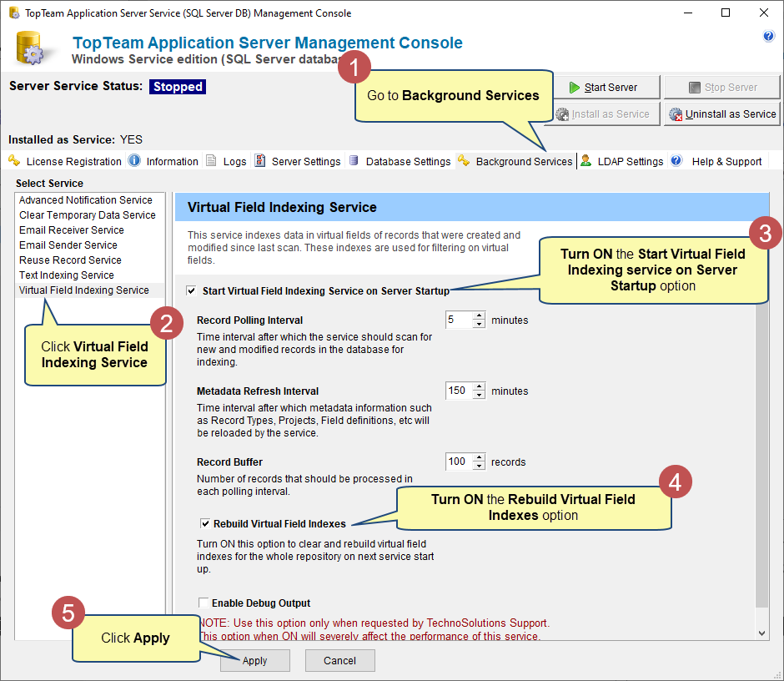The height and width of the screenshot is (681, 784).
Task: Click the gear icon on Uninstall as Service
Action: tap(676, 114)
